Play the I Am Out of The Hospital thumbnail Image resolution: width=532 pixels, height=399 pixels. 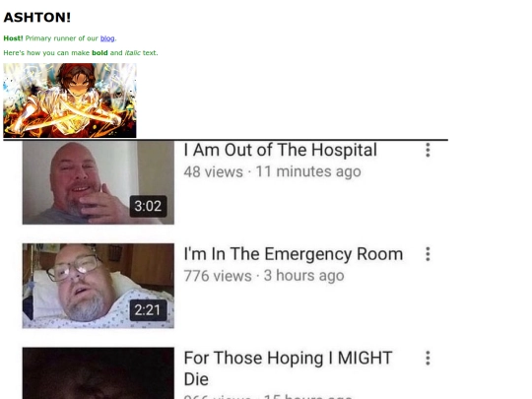point(99,182)
